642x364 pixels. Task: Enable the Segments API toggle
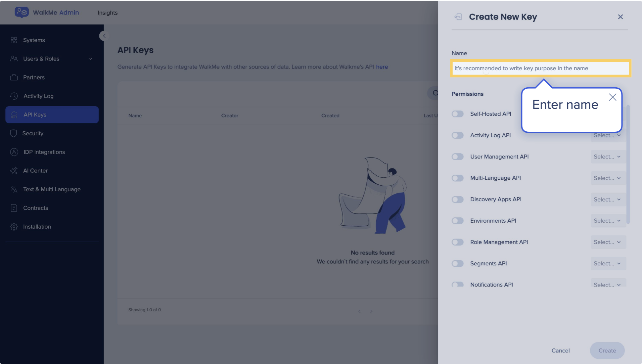[458, 263]
